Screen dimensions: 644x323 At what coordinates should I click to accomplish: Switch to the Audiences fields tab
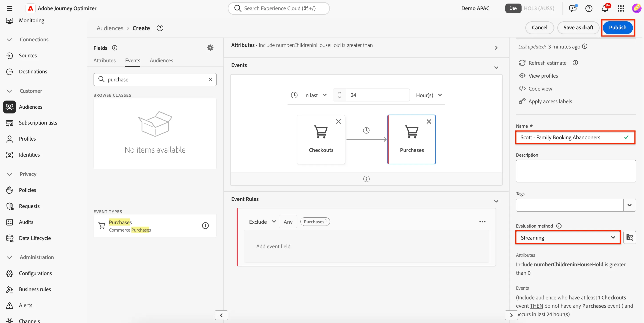pyautogui.click(x=161, y=60)
